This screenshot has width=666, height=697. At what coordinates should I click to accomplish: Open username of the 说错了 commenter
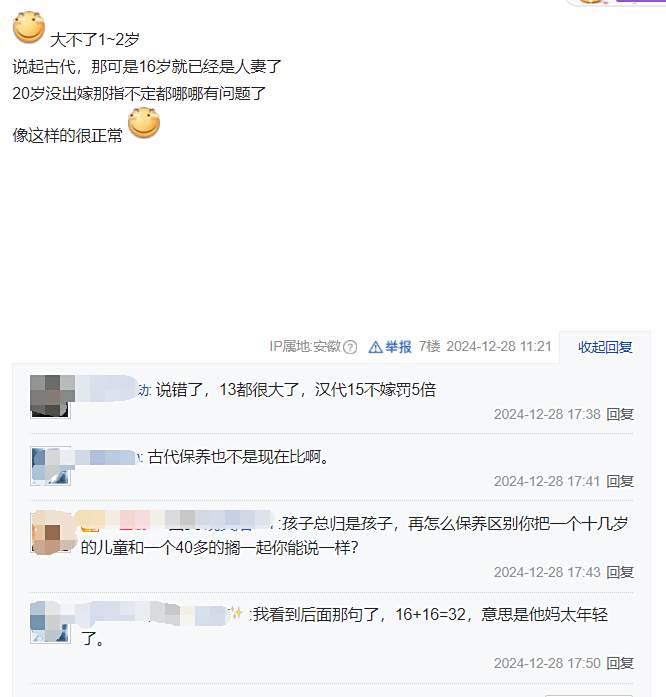(x=113, y=389)
